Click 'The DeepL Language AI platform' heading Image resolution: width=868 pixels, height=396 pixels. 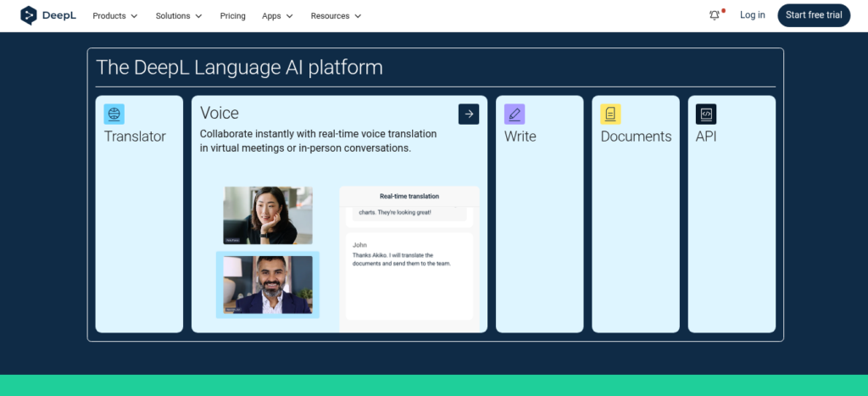click(239, 68)
